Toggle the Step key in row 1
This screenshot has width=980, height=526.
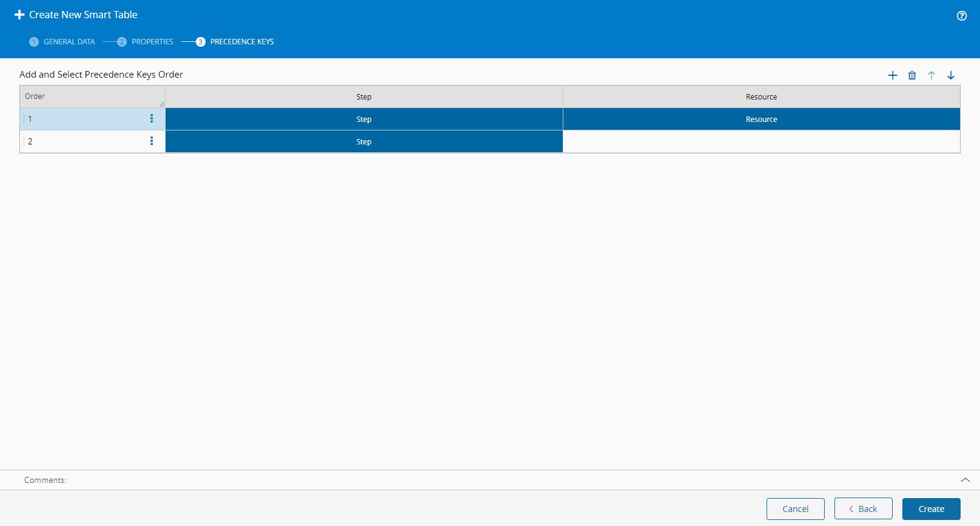[364, 119]
